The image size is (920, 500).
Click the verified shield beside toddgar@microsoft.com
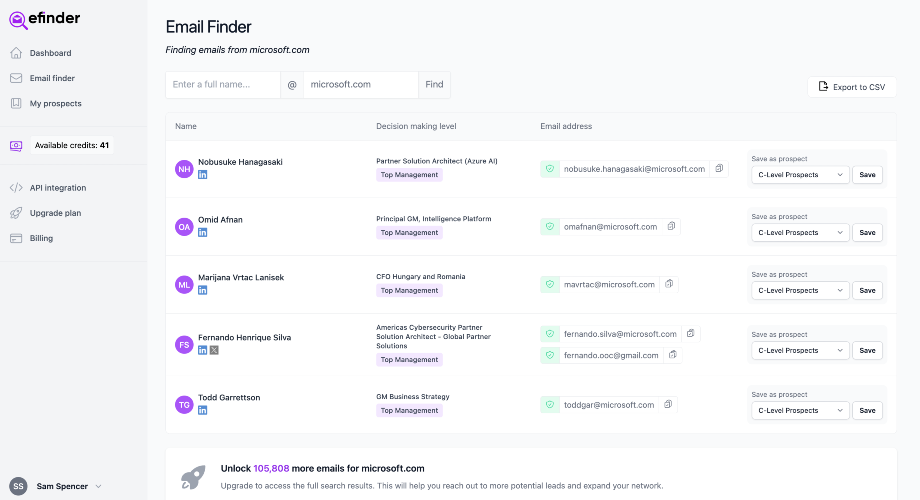(550, 404)
